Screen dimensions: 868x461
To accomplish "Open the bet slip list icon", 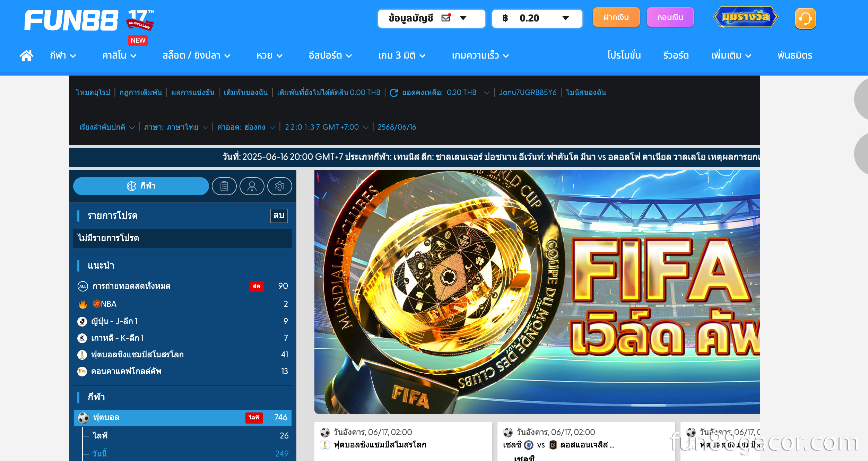I will point(224,186).
